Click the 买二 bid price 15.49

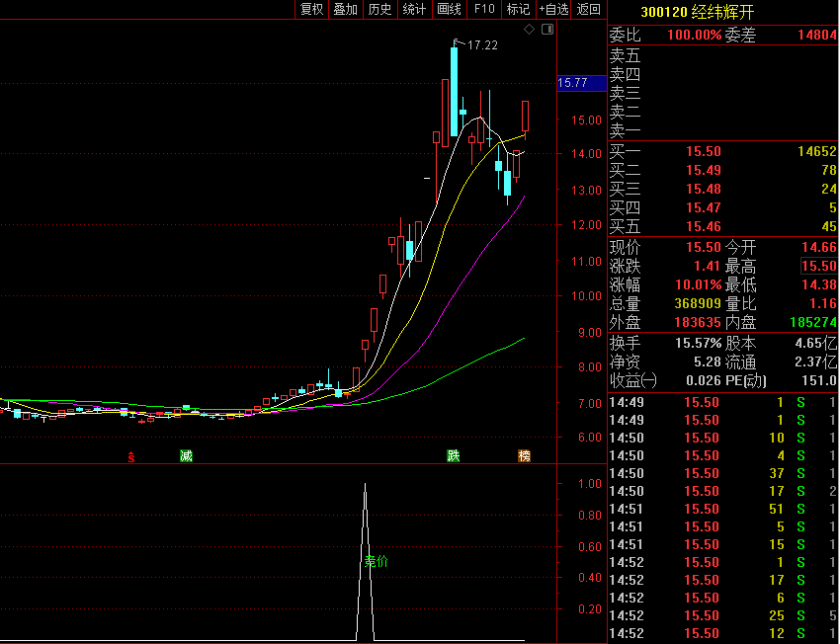pyautogui.click(x=704, y=170)
